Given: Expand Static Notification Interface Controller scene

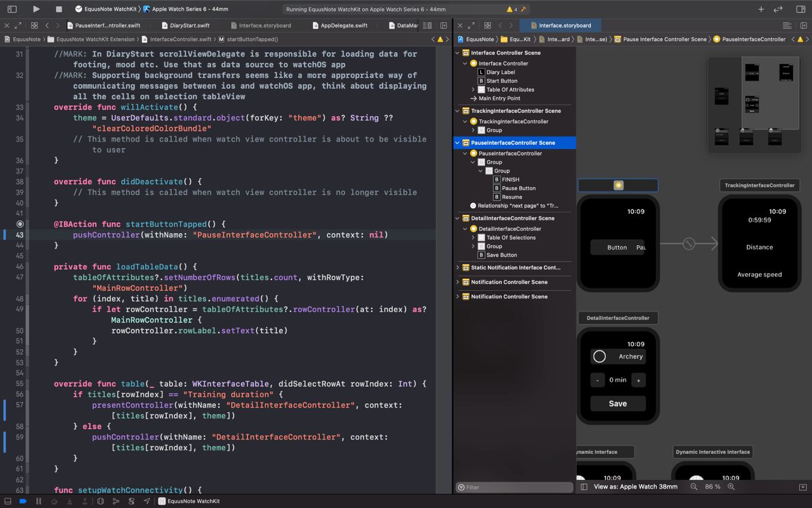Looking at the screenshot, I should point(457,267).
